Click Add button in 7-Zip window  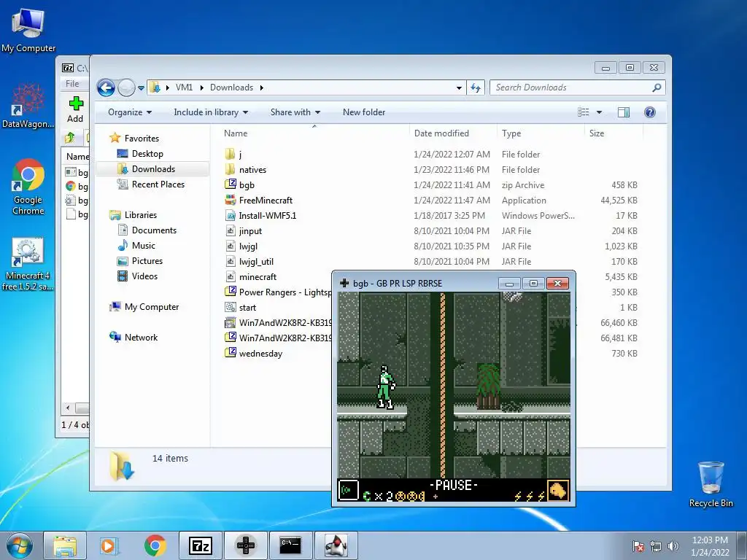click(75, 110)
